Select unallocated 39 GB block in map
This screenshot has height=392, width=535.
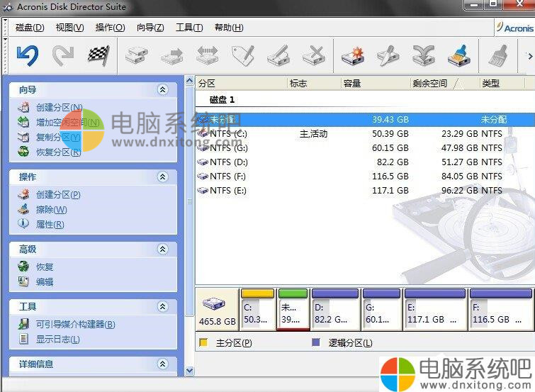coord(293,310)
